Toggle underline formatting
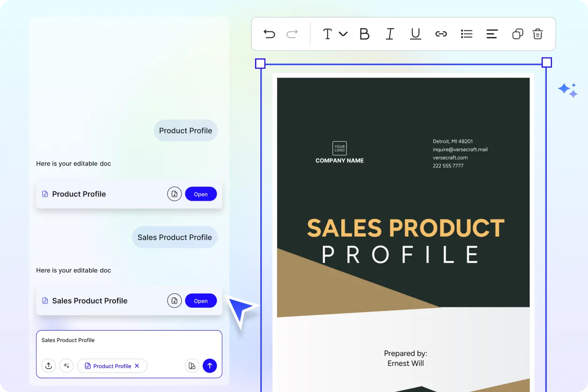This screenshot has height=392, width=588. tap(415, 34)
